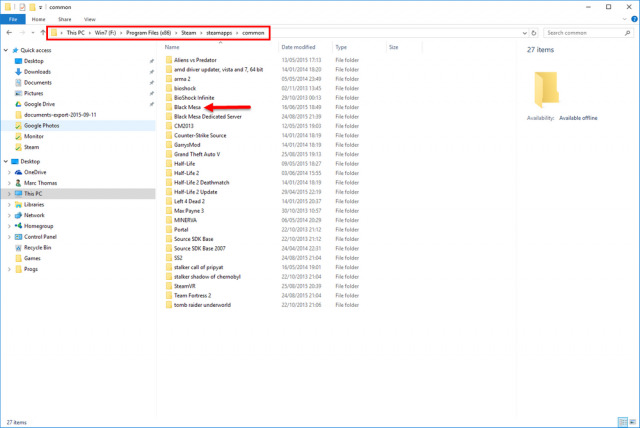
Task: Select Marc Thomas user folder
Action: (x=40, y=183)
